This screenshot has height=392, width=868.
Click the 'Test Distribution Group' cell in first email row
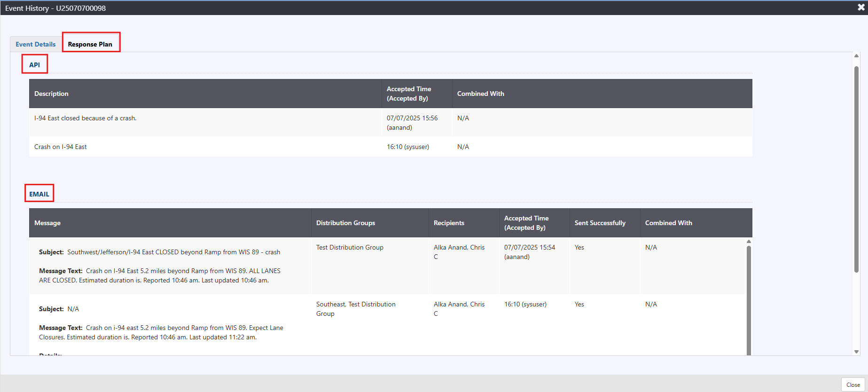pyautogui.click(x=350, y=248)
